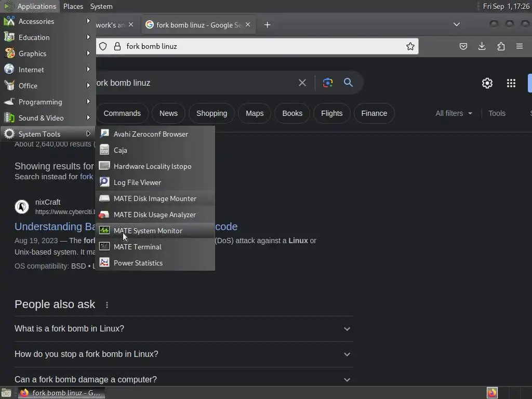Click the Avahi Zeroconf Browser icon

[104, 134]
